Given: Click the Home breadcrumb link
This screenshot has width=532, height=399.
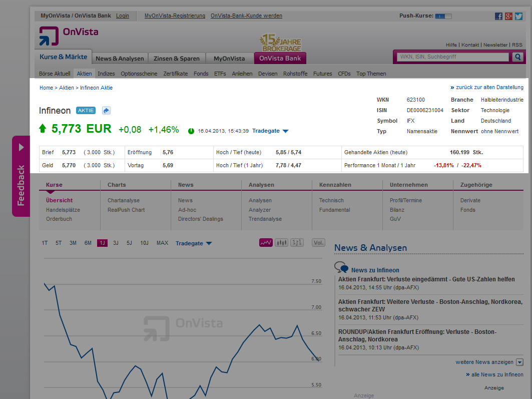Looking at the screenshot, I should click(46, 88).
